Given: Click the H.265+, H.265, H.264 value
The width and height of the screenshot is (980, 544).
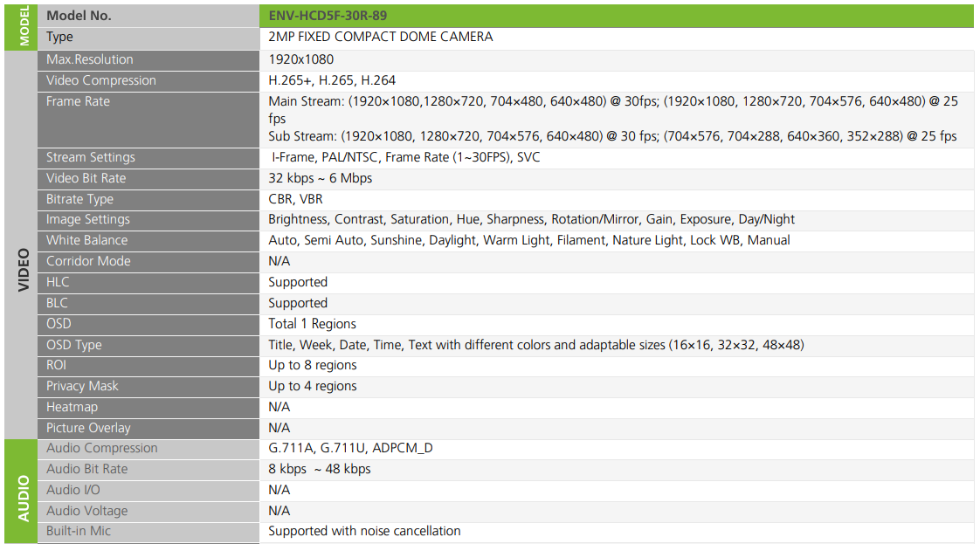Looking at the screenshot, I should [x=332, y=80].
